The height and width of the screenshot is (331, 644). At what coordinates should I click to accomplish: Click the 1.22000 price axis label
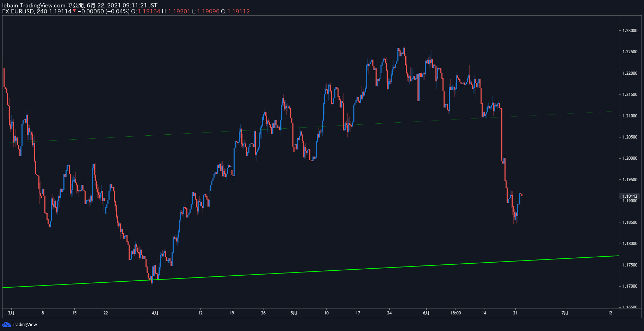click(x=630, y=73)
